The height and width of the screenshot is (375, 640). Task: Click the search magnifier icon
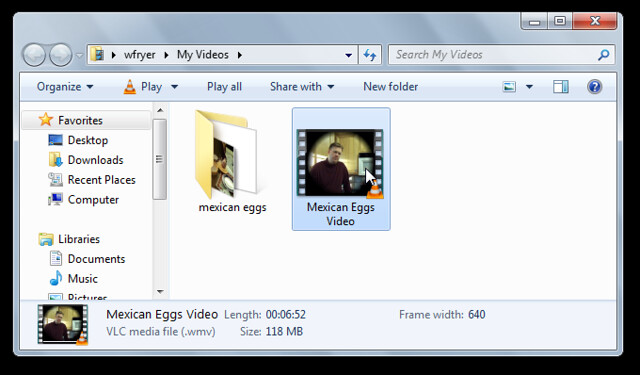pos(604,55)
